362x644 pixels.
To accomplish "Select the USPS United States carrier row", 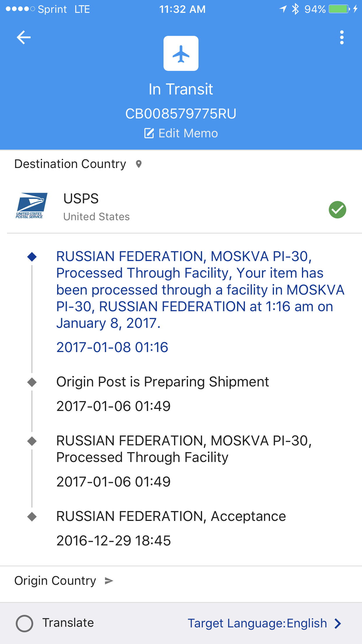I will coord(181,207).
